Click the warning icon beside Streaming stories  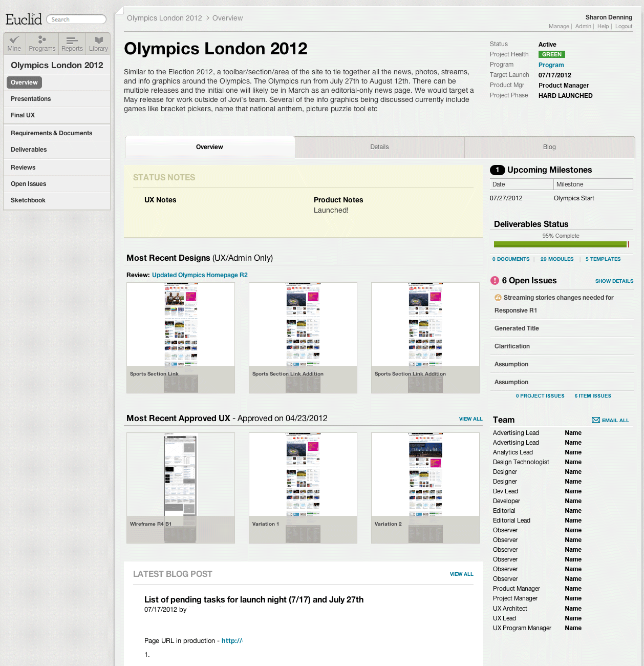click(498, 298)
